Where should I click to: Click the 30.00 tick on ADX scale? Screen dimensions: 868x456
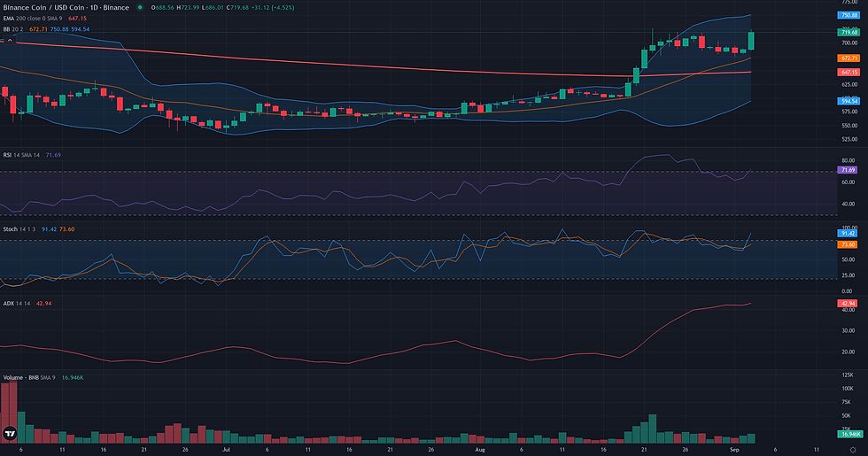(849, 331)
